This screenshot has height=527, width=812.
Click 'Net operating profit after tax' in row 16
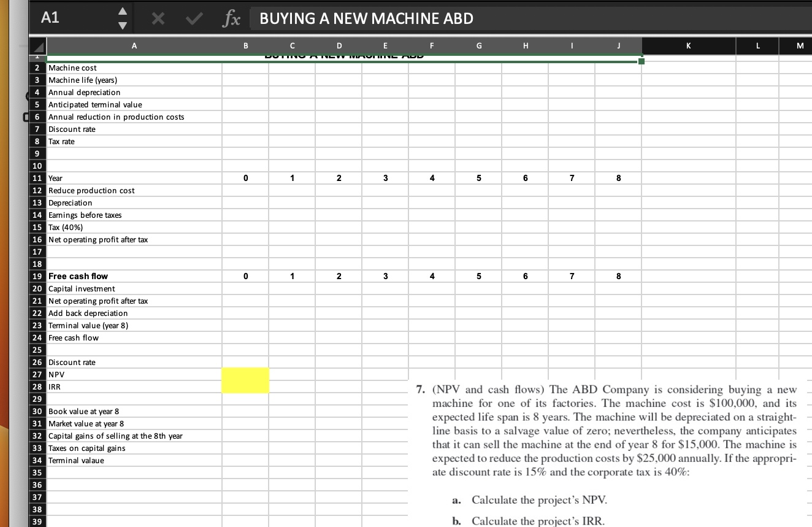(x=134, y=239)
